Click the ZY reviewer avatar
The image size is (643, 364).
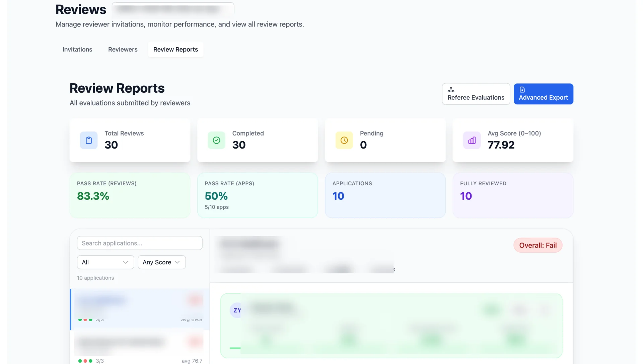tap(237, 310)
